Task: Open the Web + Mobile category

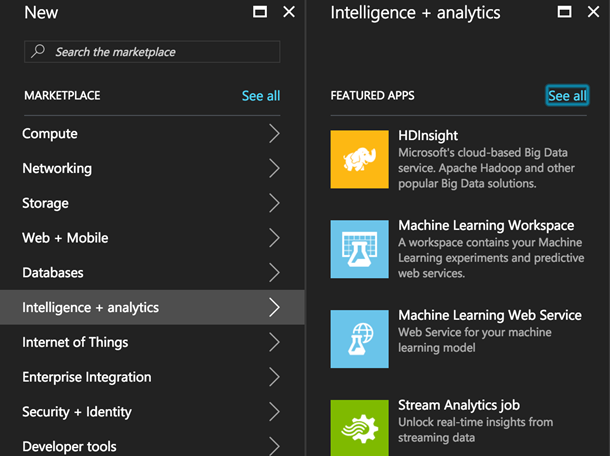Action: point(152,238)
